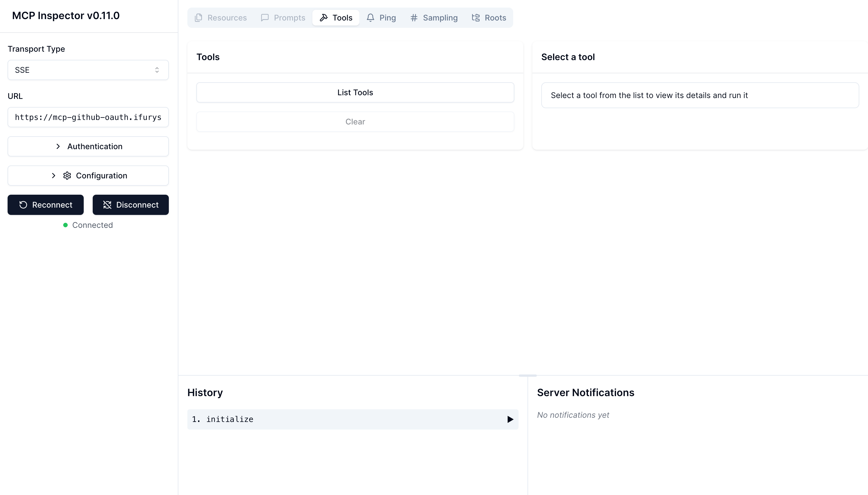Screen dimensions: 868x495
Task: Switch to the Roots tab
Action: pos(489,18)
